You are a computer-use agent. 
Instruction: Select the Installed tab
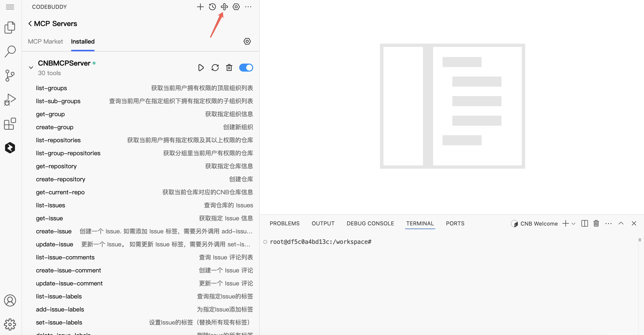[x=83, y=42]
